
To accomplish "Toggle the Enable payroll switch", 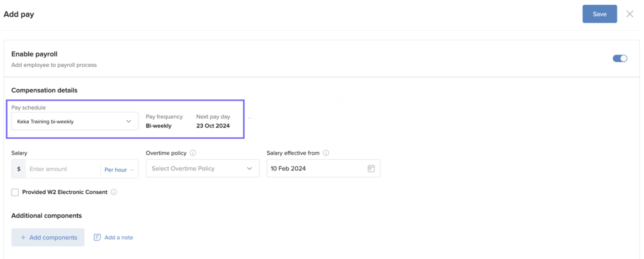I will [620, 59].
